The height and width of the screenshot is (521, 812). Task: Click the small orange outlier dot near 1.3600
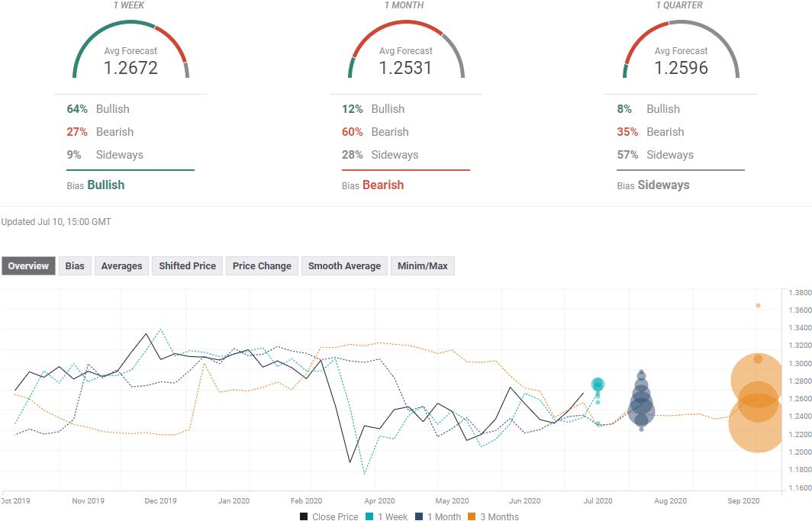[x=758, y=306]
